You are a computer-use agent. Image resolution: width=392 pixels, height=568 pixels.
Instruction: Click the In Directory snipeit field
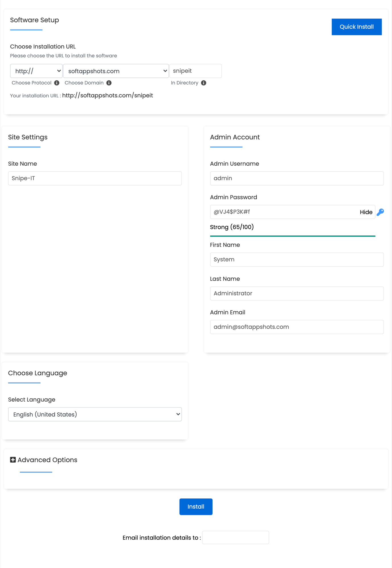click(x=195, y=71)
